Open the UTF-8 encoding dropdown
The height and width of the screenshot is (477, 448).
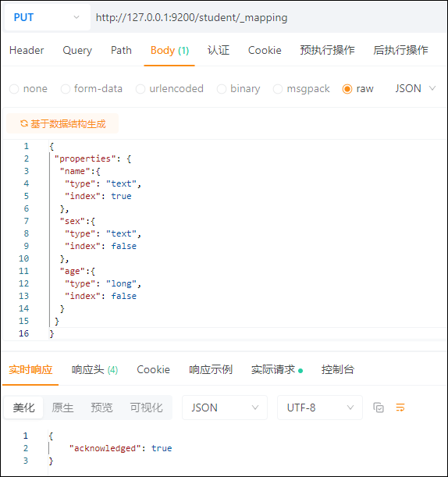tap(320, 408)
